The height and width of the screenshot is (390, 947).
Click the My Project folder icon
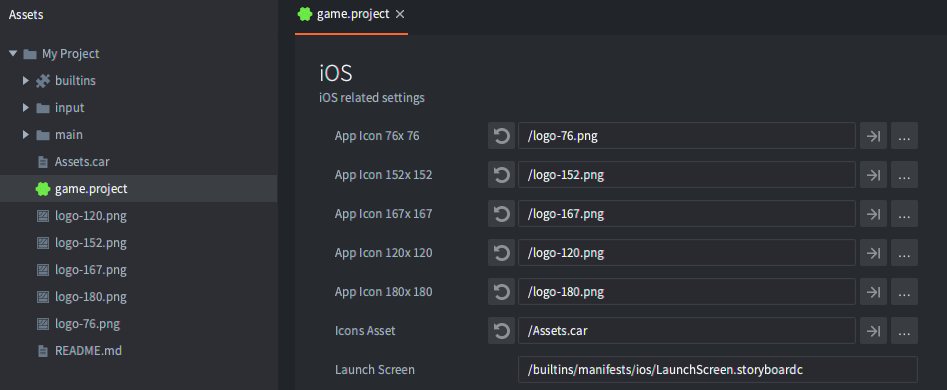pyautogui.click(x=30, y=54)
